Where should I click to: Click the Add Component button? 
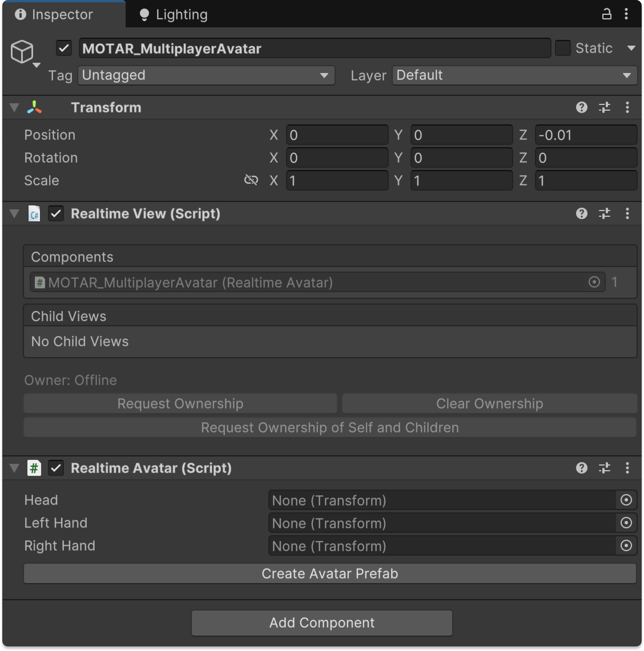[x=322, y=623]
